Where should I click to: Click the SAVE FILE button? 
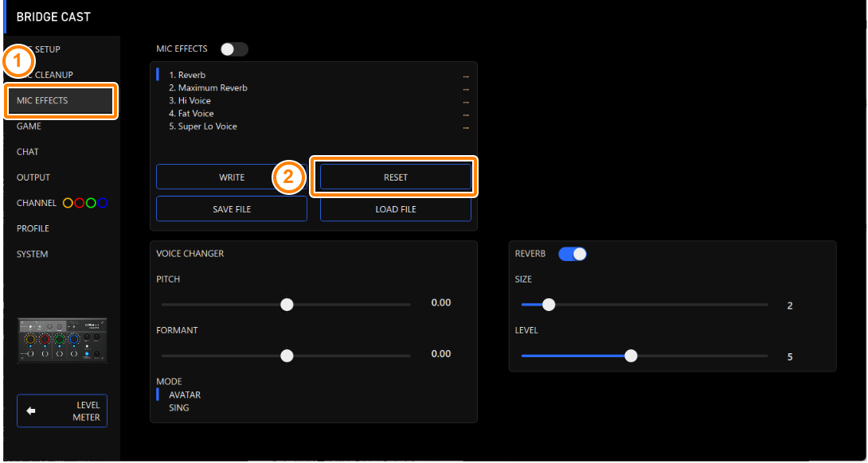tap(232, 209)
